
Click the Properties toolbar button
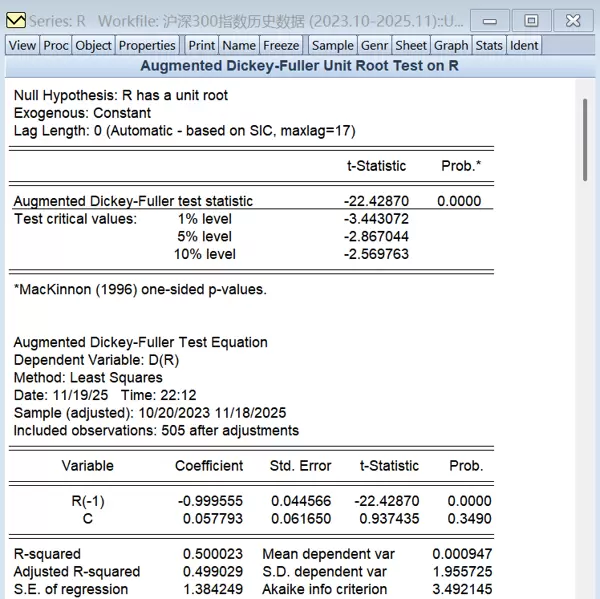pos(147,45)
